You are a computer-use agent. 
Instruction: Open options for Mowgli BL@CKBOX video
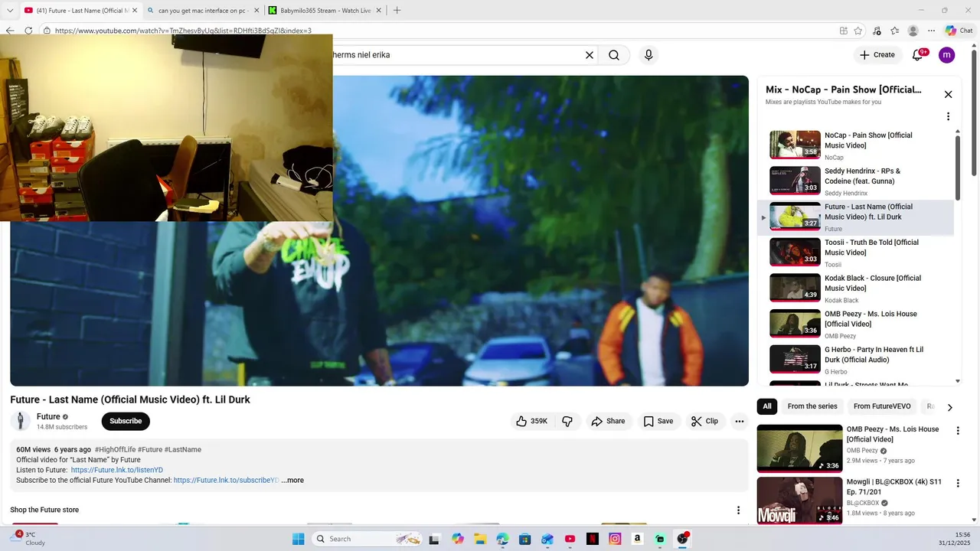point(957,484)
